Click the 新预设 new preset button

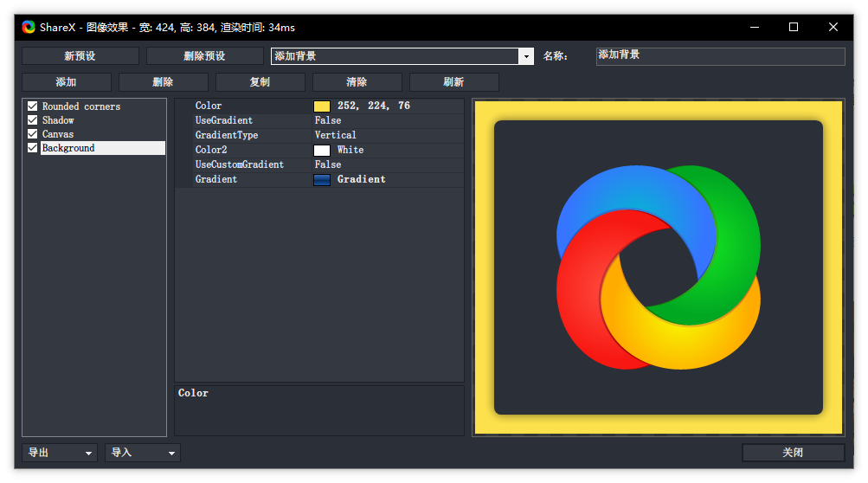(x=80, y=56)
